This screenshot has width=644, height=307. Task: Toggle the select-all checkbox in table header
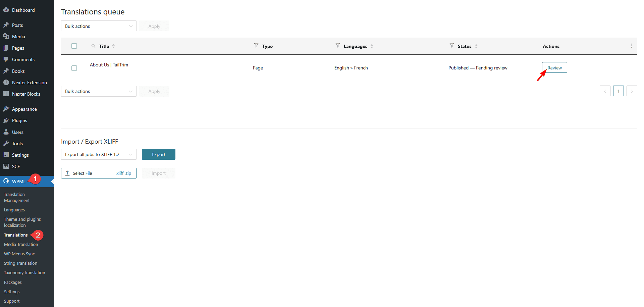pyautogui.click(x=74, y=46)
